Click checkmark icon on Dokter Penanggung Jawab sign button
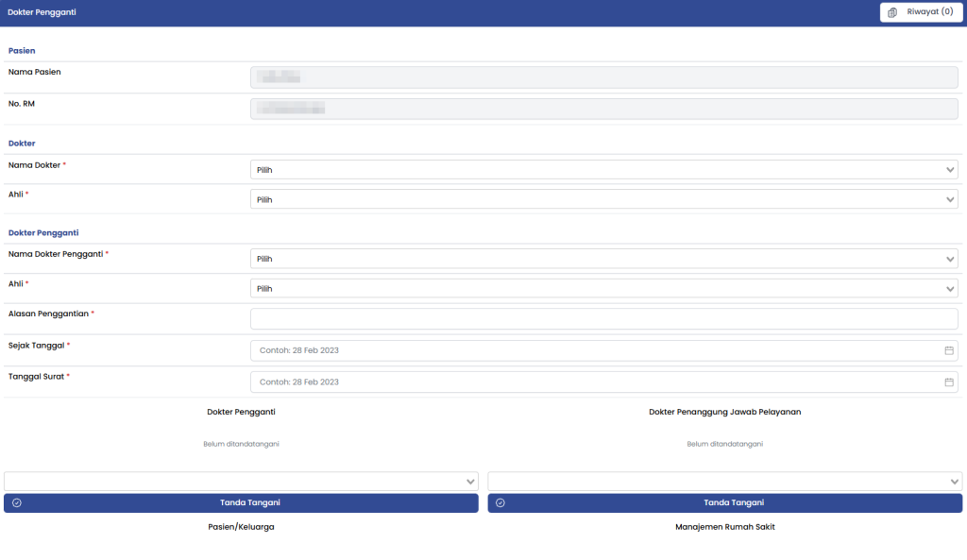 pos(500,503)
